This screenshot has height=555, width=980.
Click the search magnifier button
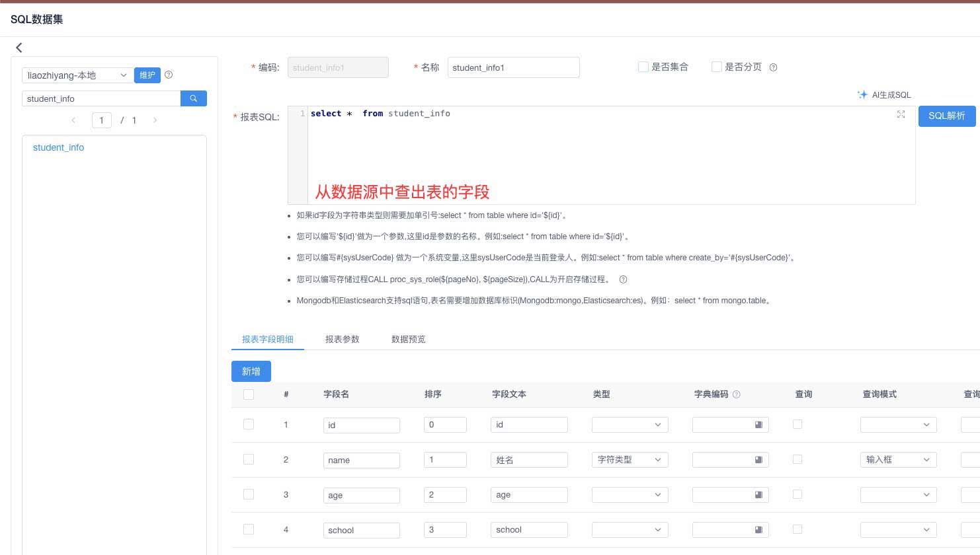point(194,98)
